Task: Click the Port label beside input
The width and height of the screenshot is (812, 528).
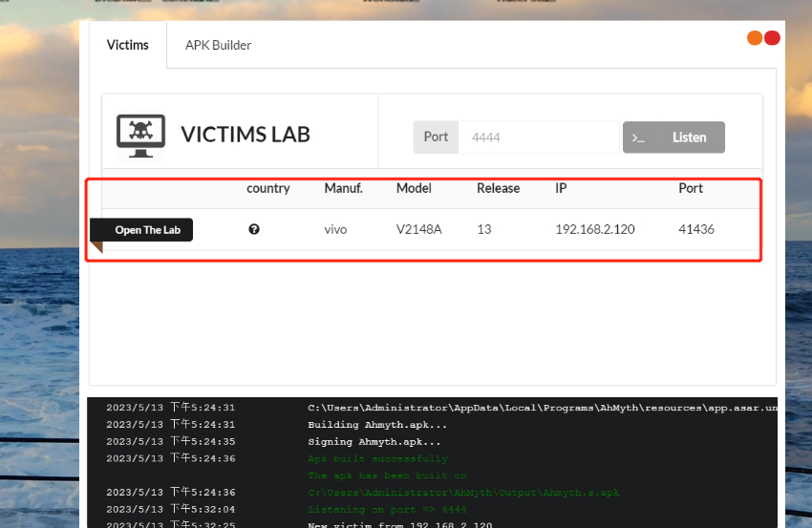Action: point(436,137)
